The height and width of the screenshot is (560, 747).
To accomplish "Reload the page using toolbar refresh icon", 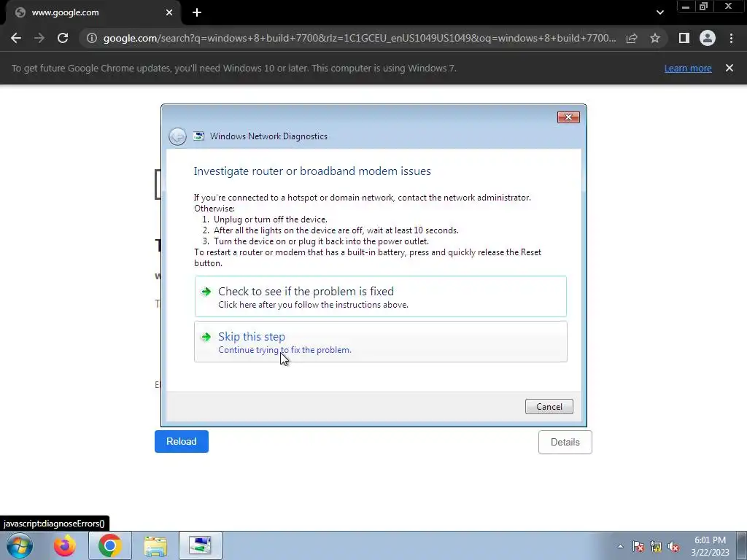I will pyautogui.click(x=63, y=38).
